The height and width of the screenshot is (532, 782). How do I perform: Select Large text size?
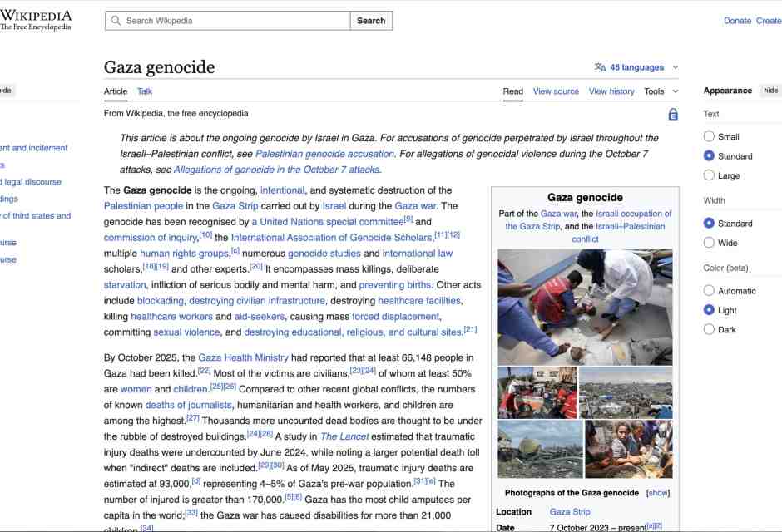[x=709, y=175]
